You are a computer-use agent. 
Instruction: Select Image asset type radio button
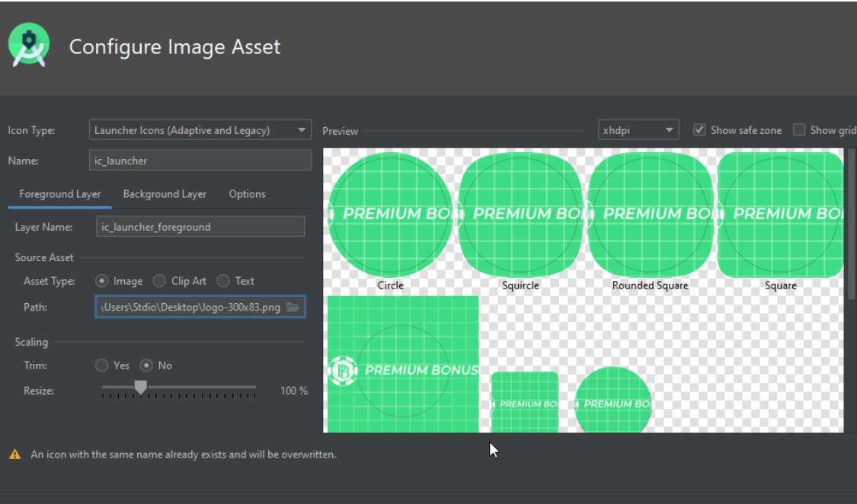(x=101, y=281)
